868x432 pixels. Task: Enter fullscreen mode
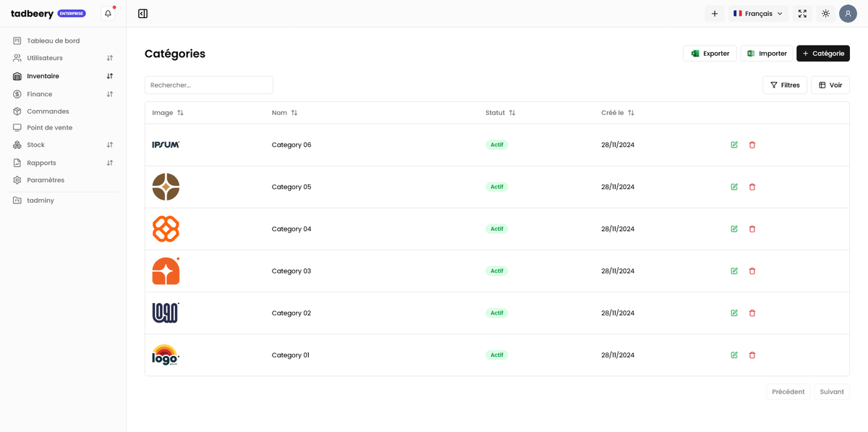[x=802, y=14]
